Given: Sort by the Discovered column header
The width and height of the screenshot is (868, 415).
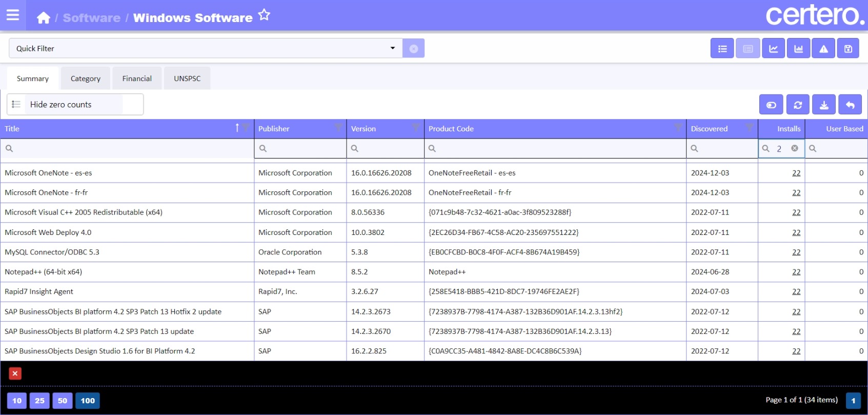Looking at the screenshot, I should click(709, 129).
